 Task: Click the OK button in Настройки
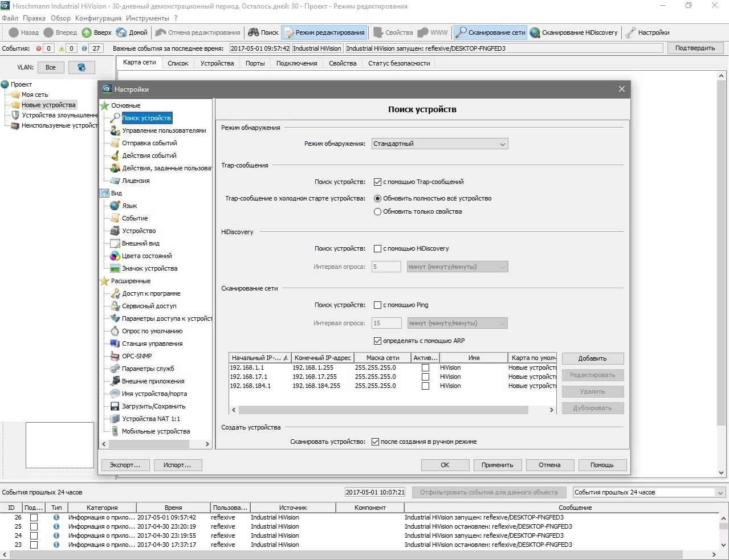(445, 465)
